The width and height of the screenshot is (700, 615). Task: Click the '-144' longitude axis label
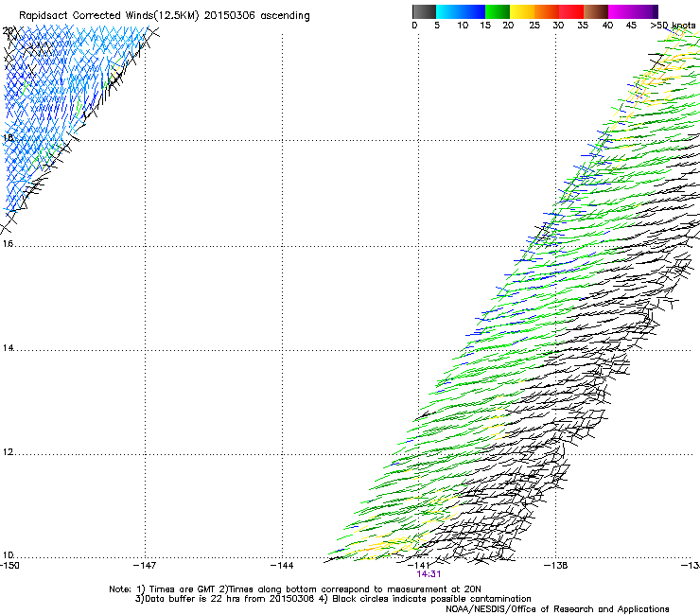tap(282, 566)
